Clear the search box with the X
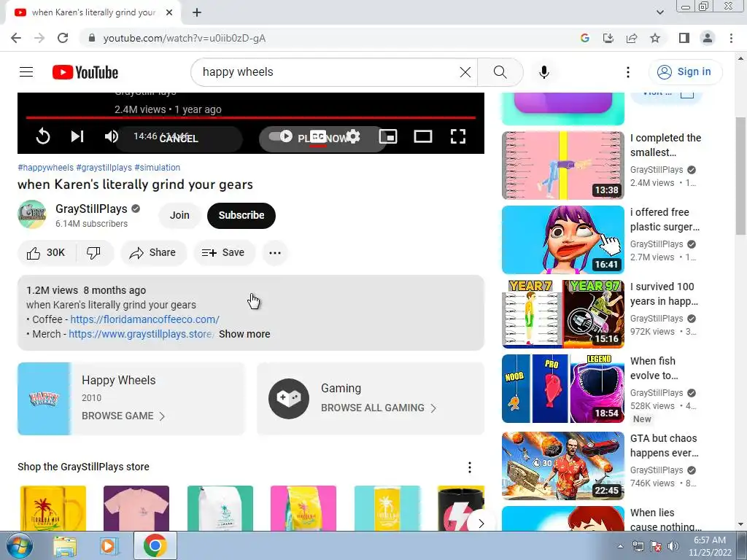Viewport: 747px width, 560px height. click(x=465, y=72)
